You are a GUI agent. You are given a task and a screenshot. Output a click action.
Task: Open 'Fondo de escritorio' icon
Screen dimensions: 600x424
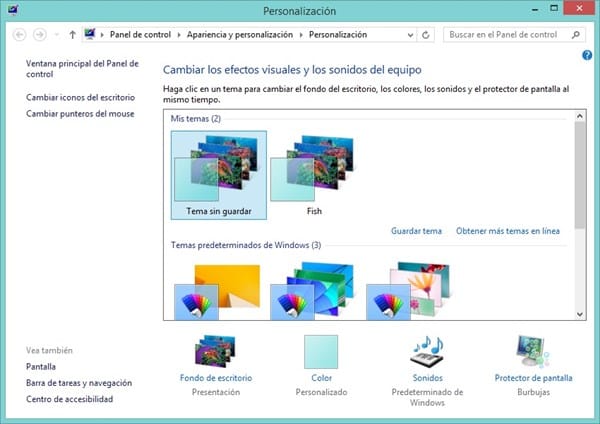[215, 351]
